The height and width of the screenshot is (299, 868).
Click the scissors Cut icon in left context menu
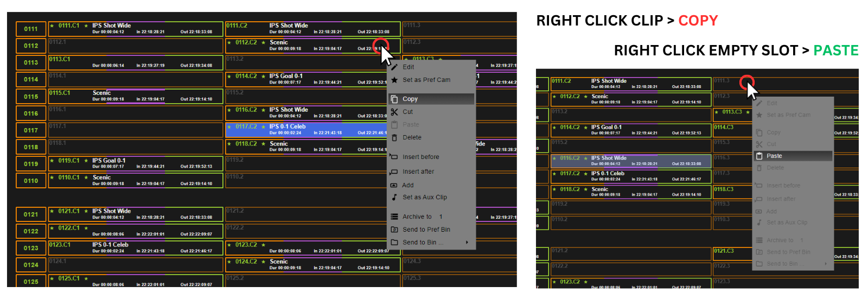pos(394,112)
